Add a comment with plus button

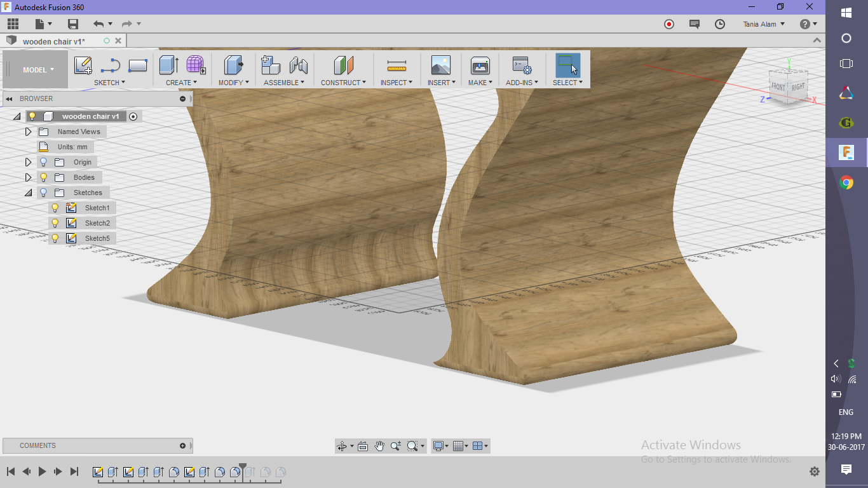pyautogui.click(x=182, y=445)
